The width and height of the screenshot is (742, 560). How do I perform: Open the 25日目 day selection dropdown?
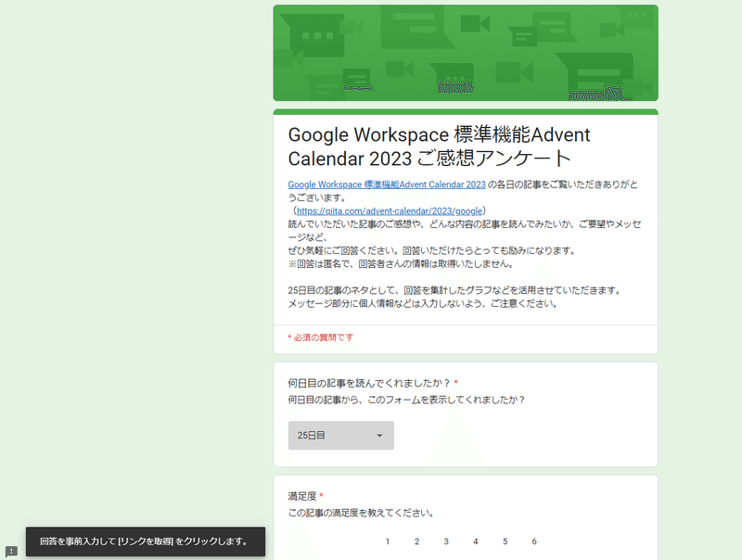[340, 435]
